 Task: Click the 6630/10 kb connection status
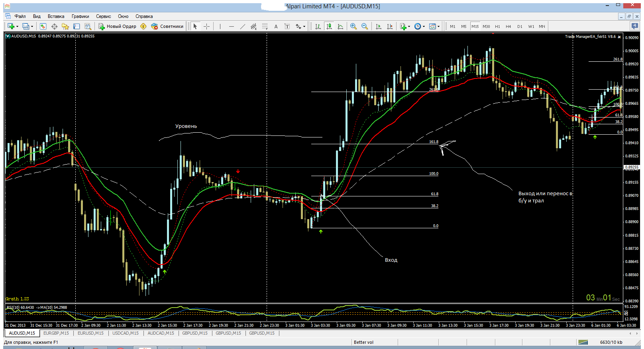611,342
